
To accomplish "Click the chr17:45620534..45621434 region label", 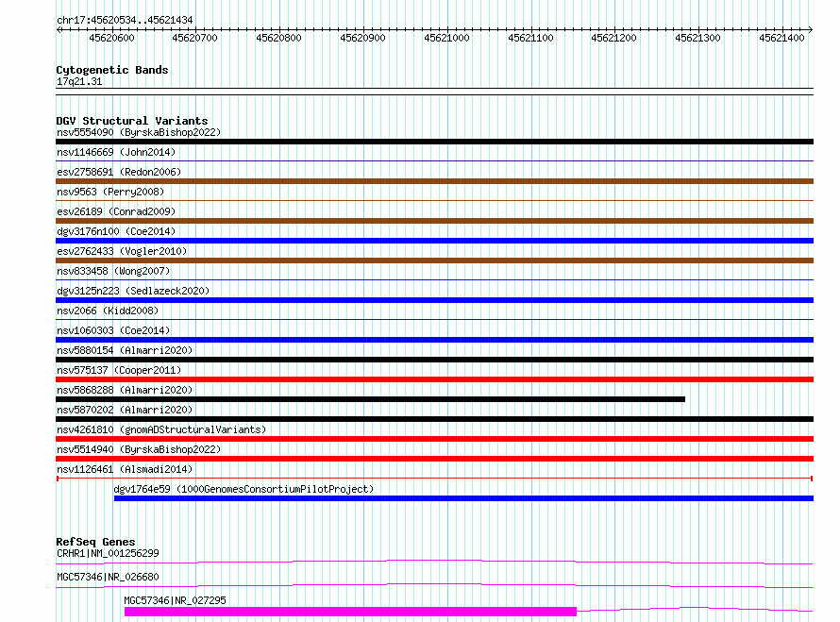I will 125,21.
